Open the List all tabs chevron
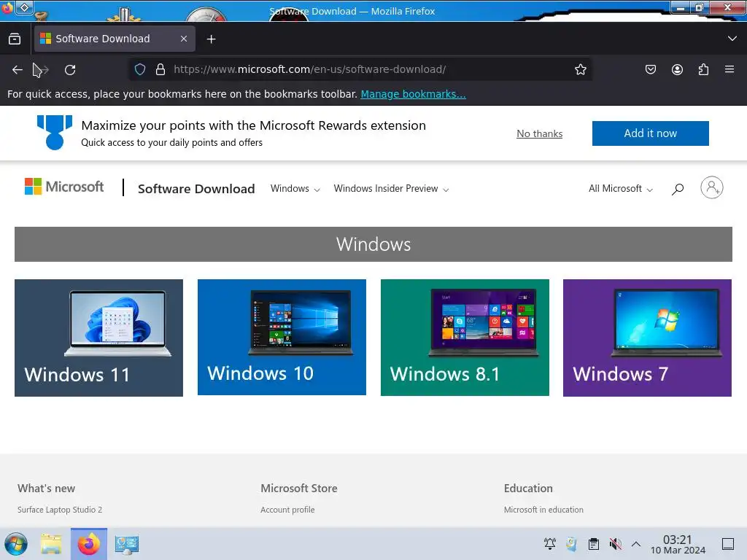The height and width of the screenshot is (560, 747). pos(732,39)
